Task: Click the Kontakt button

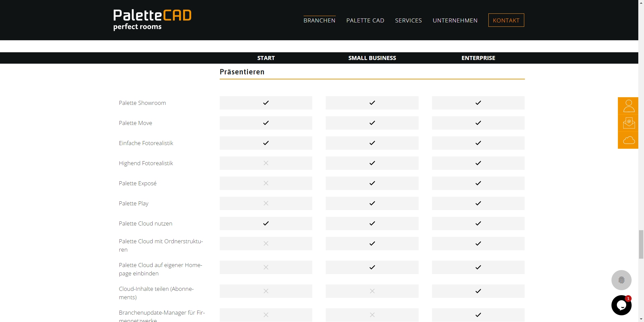Action: click(506, 20)
